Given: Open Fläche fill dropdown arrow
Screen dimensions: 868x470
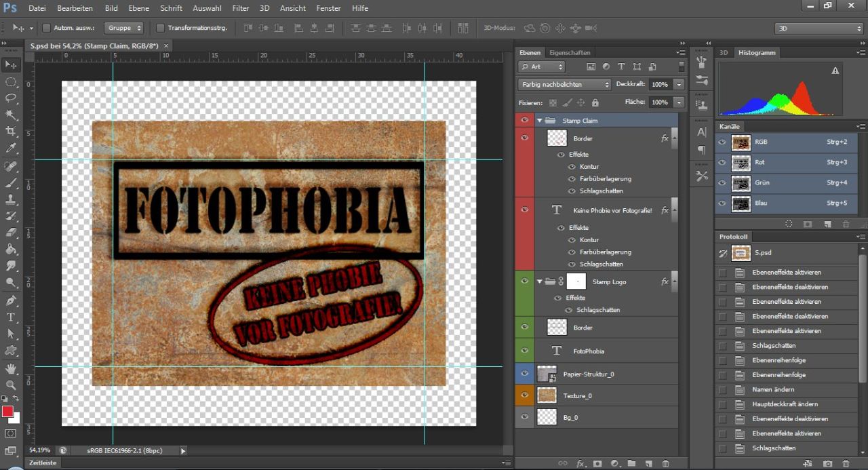Looking at the screenshot, I should (x=679, y=102).
